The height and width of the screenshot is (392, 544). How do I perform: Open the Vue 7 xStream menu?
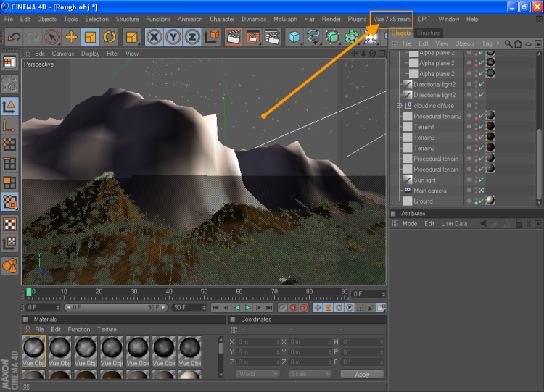[x=392, y=19]
